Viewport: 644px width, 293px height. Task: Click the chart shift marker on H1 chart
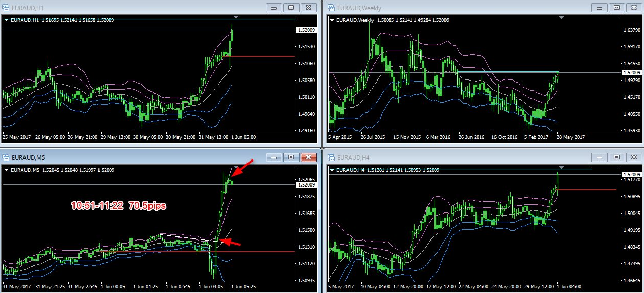pyautogui.click(x=237, y=18)
